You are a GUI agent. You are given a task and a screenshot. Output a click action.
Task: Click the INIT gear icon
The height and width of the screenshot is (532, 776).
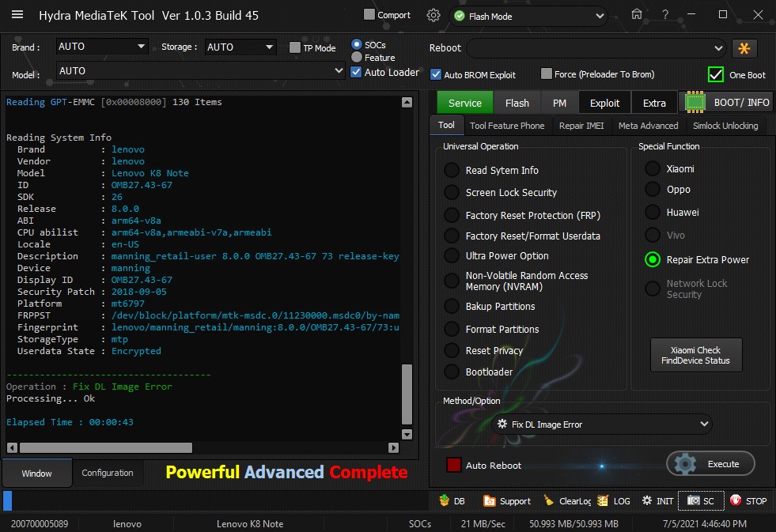point(647,501)
